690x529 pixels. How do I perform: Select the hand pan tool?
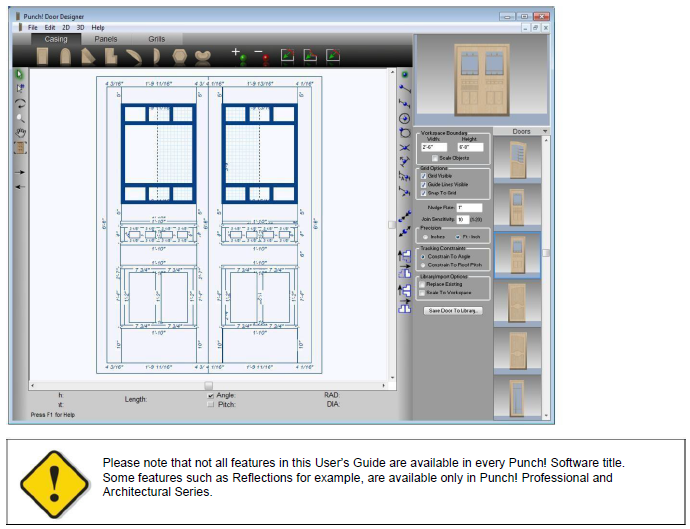coord(21,132)
